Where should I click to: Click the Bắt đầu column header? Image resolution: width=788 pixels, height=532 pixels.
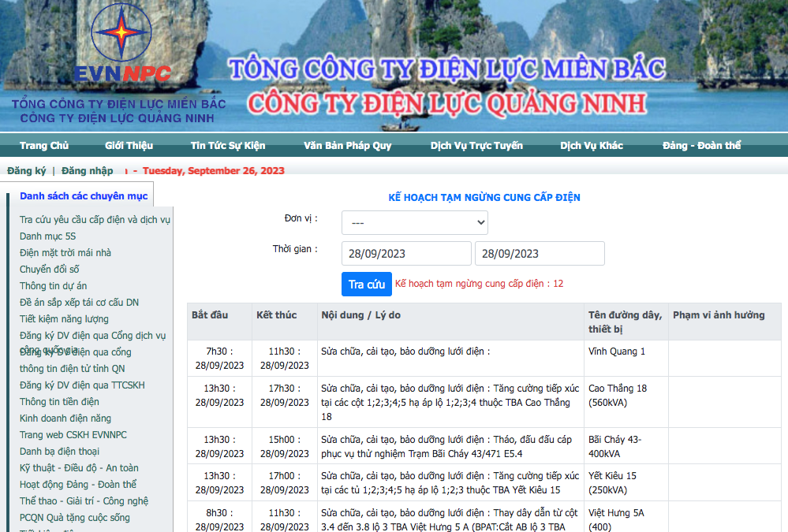[210, 315]
